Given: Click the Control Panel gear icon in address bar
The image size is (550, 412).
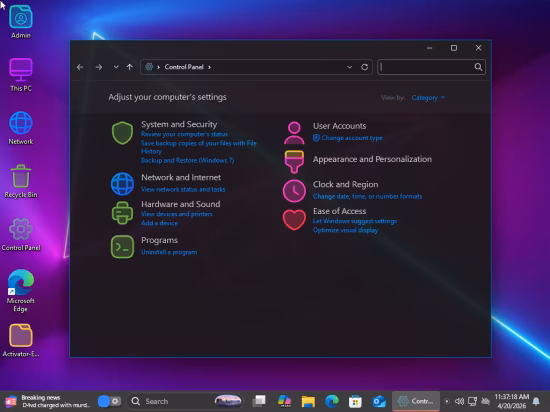Looking at the screenshot, I should (149, 67).
